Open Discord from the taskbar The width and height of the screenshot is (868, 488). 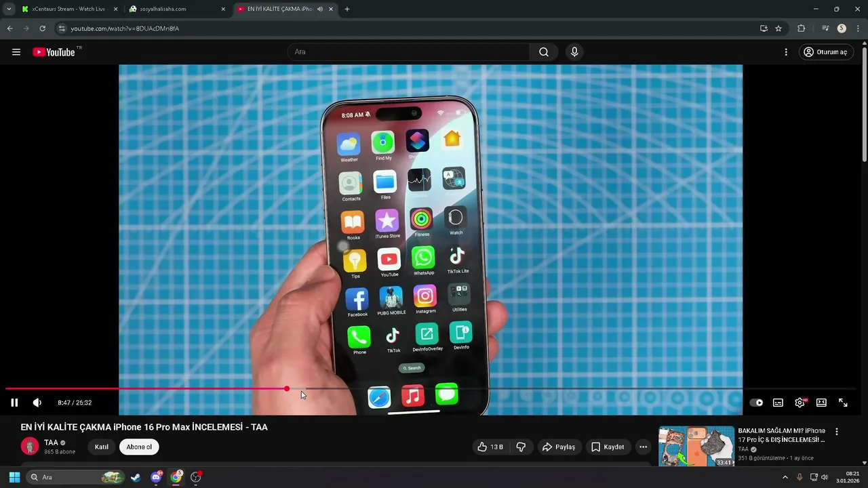pyautogui.click(x=156, y=477)
